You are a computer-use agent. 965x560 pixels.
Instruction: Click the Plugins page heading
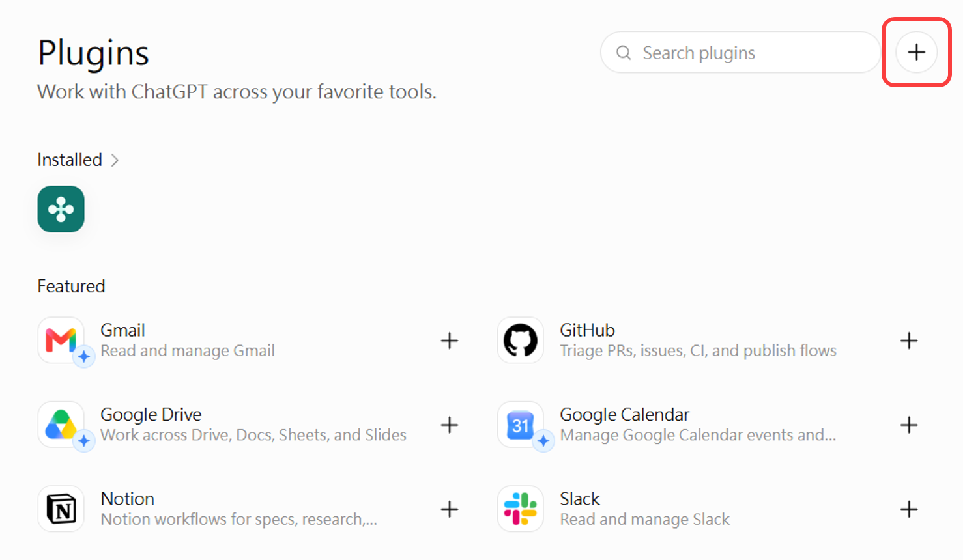coord(93,53)
